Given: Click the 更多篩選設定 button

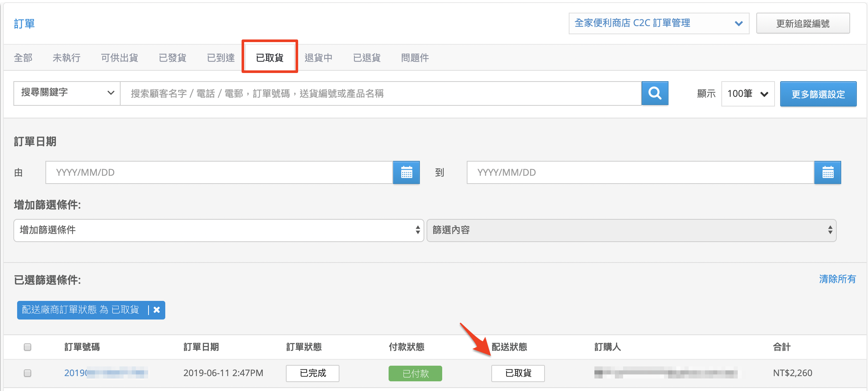Looking at the screenshot, I should 818,94.
